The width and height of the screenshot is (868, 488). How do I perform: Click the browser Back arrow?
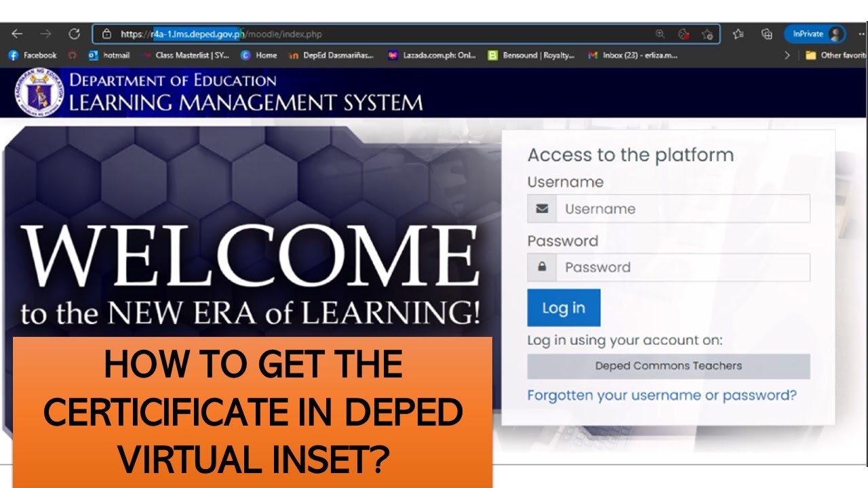pyautogui.click(x=17, y=34)
